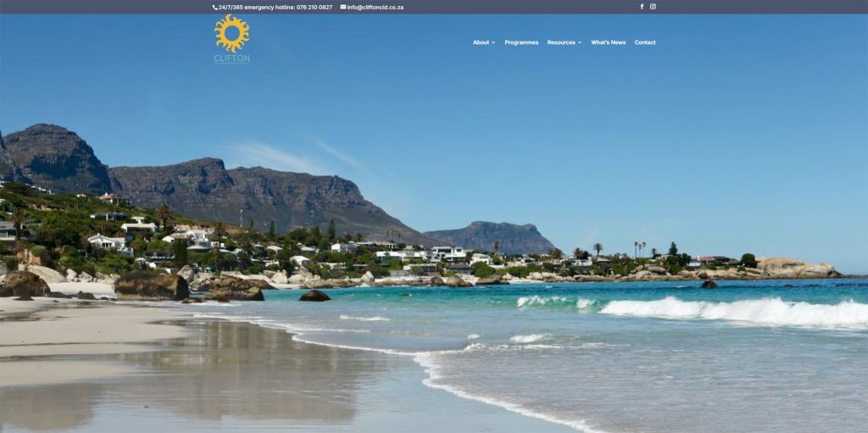
Task: Click the envelope email icon
Action: coord(343,7)
